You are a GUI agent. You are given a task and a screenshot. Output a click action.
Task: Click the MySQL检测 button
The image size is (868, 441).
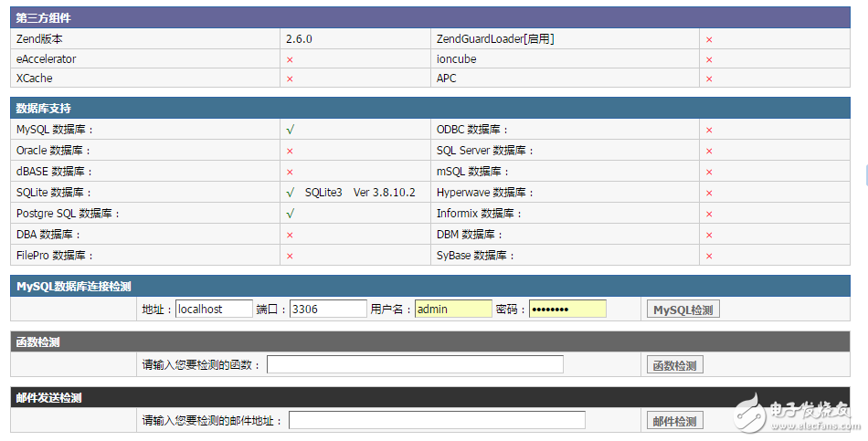click(683, 310)
